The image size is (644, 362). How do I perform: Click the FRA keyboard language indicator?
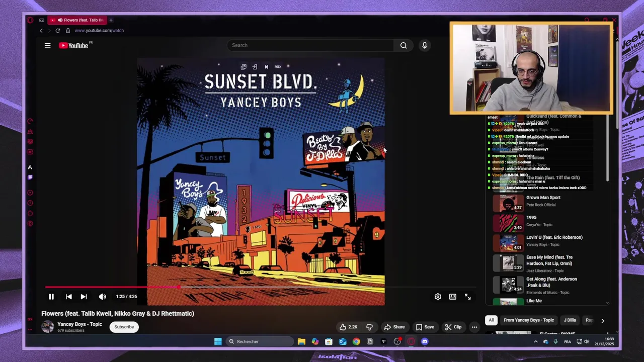click(x=568, y=342)
